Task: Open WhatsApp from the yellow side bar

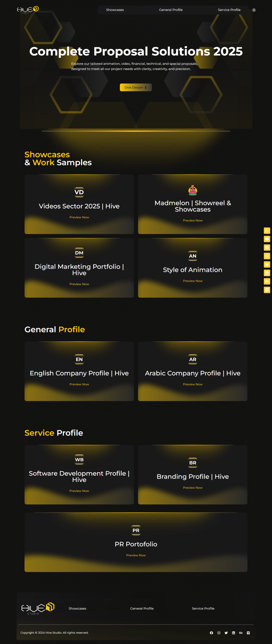Action: pyautogui.click(x=267, y=231)
